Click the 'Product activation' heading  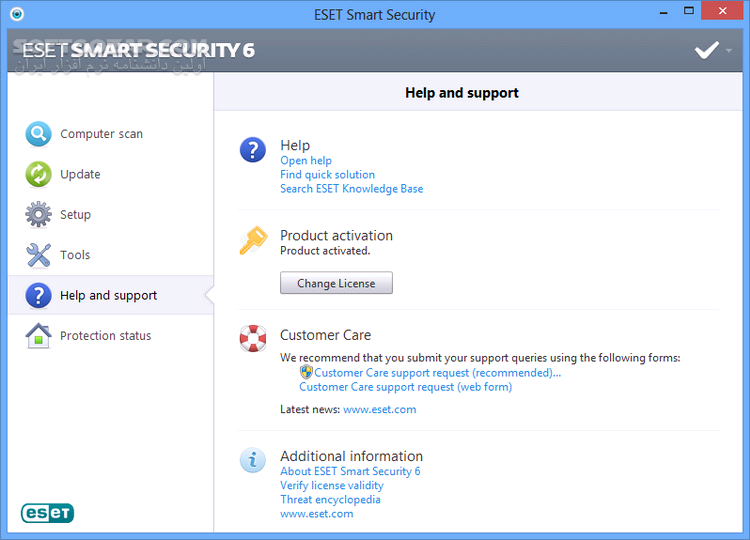click(336, 235)
